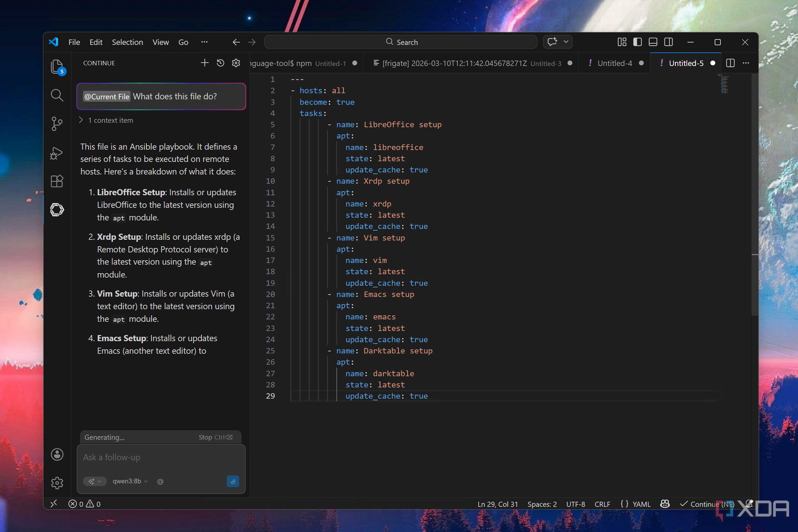Switch to the Untitled-4 tab

(x=614, y=63)
